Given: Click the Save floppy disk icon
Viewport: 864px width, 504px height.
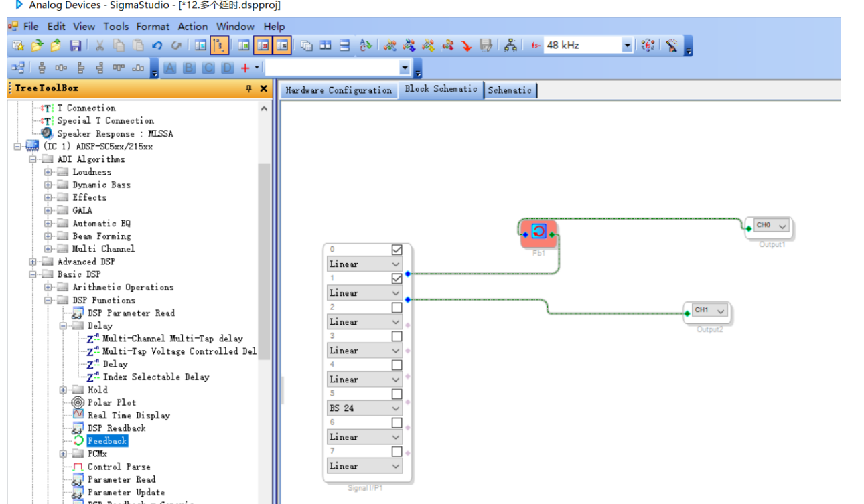Looking at the screenshot, I should pos(76,46).
